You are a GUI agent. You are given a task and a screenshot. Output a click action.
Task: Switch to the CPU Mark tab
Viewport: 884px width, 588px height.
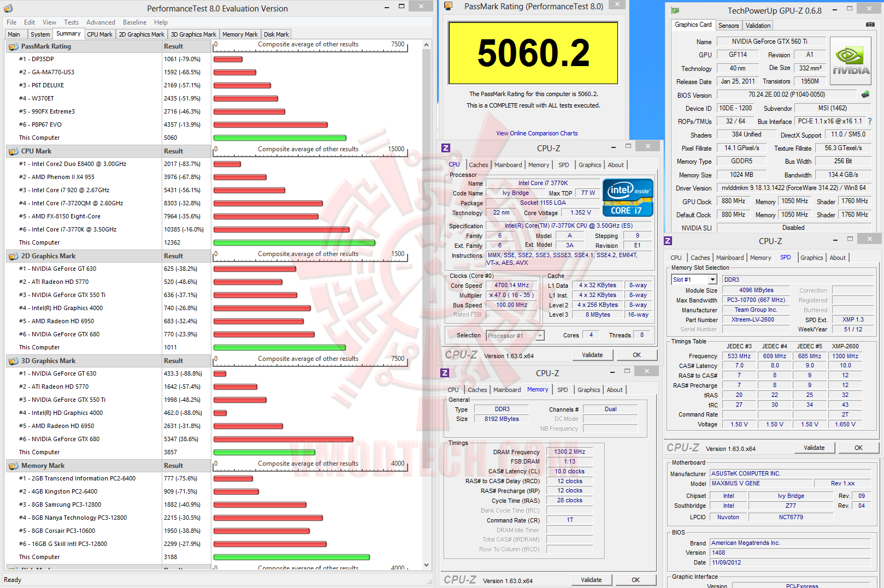tap(99, 34)
